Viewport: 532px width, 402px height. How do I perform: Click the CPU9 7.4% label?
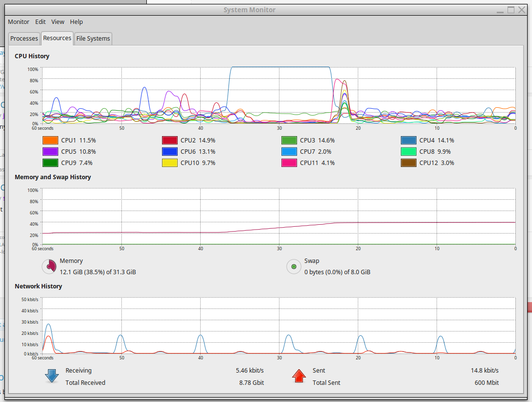click(x=77, y=163)
